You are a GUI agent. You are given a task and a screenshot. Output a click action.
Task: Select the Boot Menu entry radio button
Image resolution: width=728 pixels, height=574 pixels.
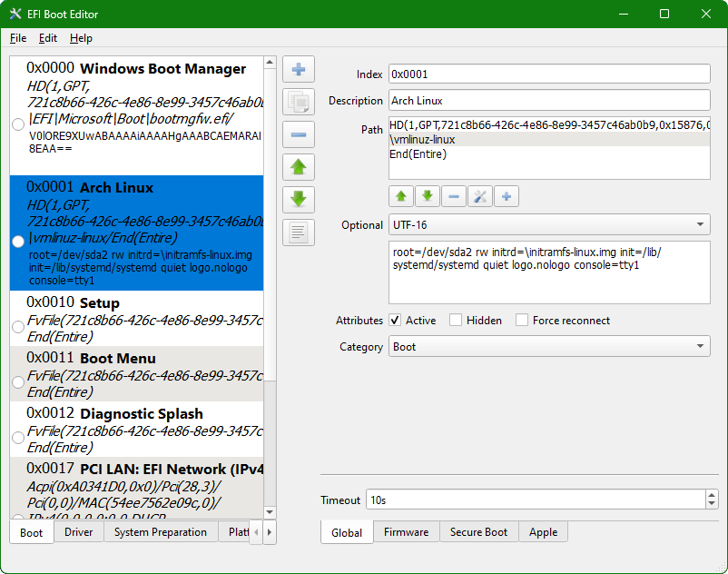click(x=18, y=382)
